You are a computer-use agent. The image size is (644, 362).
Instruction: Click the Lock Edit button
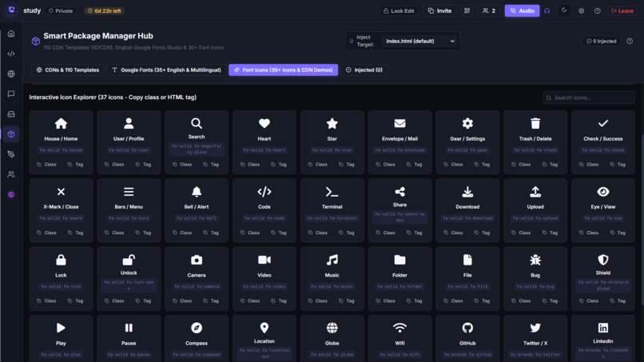[399, 11]
